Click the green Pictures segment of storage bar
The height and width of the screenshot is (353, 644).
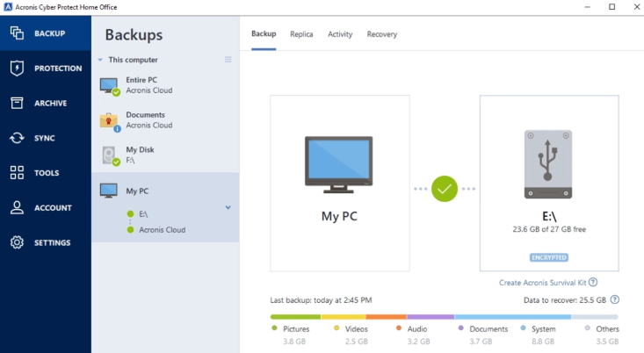[x=295, y=317]
